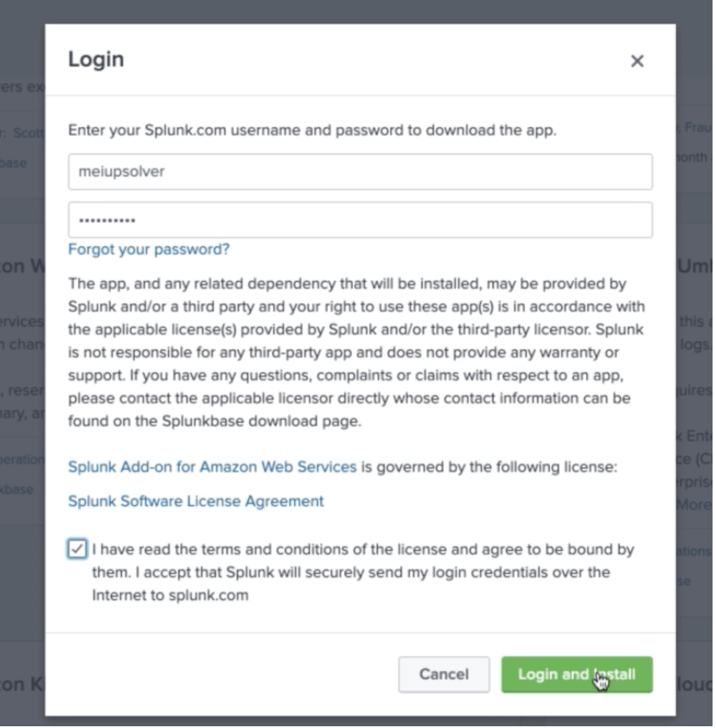Click the I have read the terms label

(x=362, y=572)
